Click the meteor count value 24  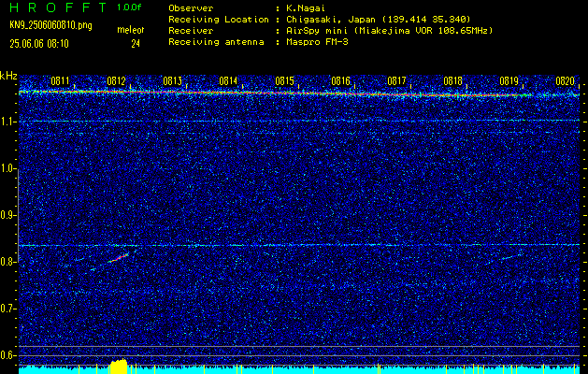[136, 44]
